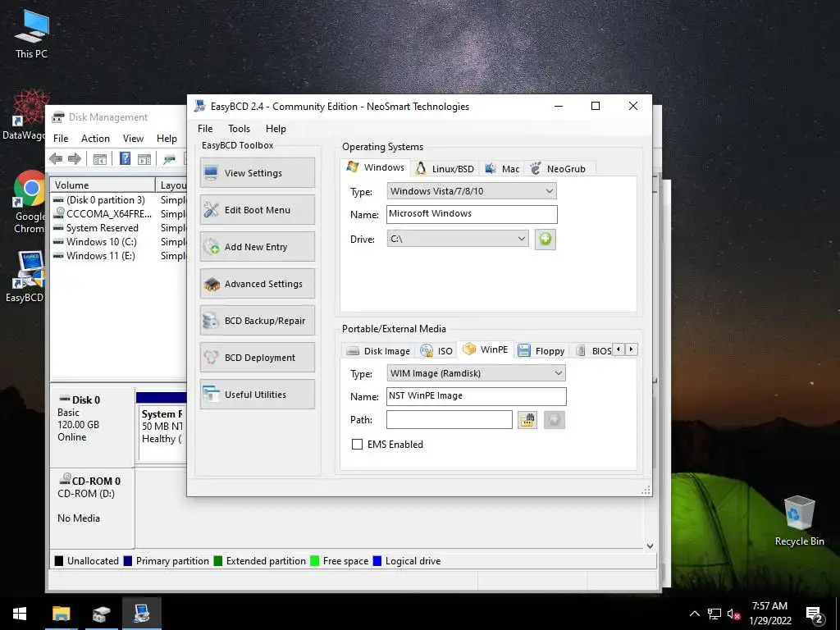Screen dimensions: 840x630
Task: Switch to the Windows operating systems tab
Action: (x=375, y=167)
